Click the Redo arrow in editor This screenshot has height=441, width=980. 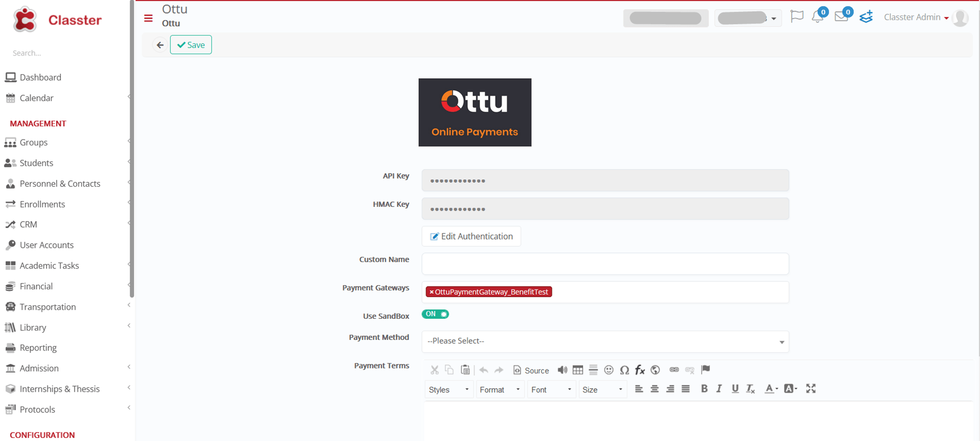click(x=498, y=370)
